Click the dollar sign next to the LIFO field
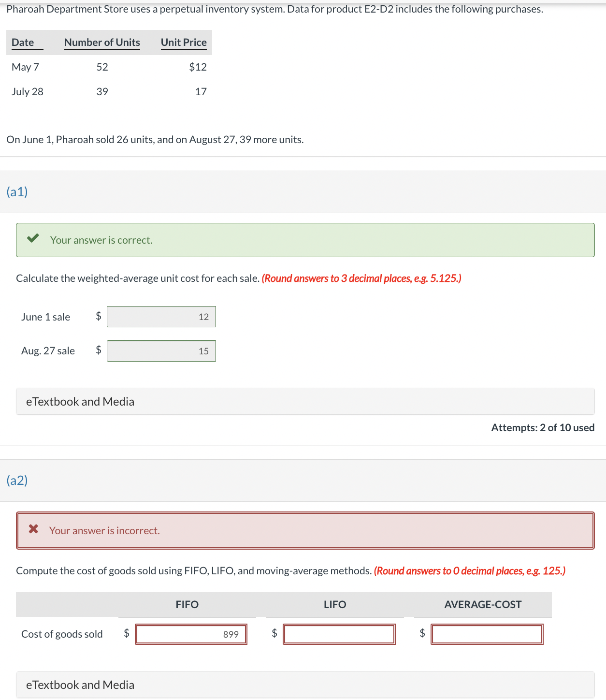This screenshot has height=700, width=606. 274,634
